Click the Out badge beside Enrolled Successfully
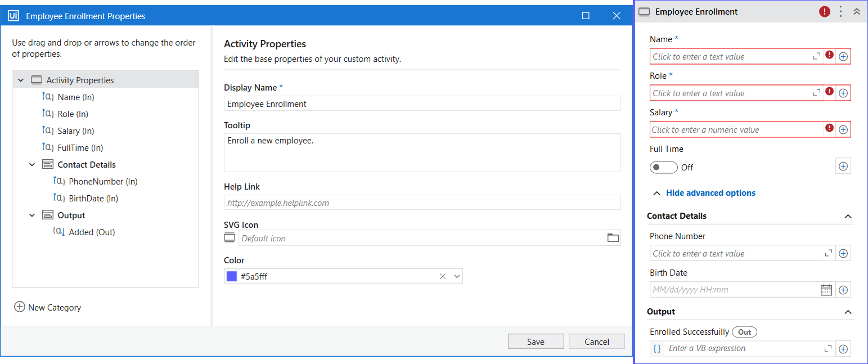 pos(745,332)
